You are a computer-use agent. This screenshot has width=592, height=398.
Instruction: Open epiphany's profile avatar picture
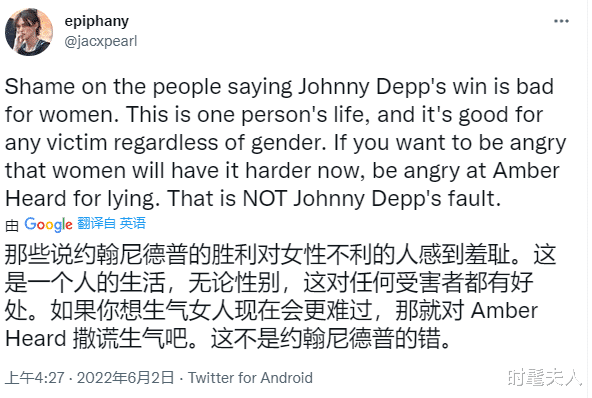tap(29, 32)
